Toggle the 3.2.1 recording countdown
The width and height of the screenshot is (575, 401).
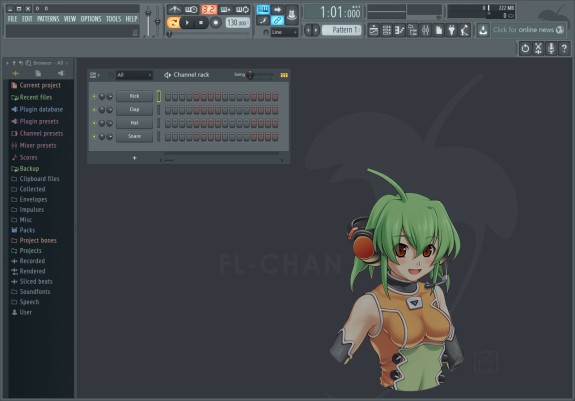[x=209, y=10]
